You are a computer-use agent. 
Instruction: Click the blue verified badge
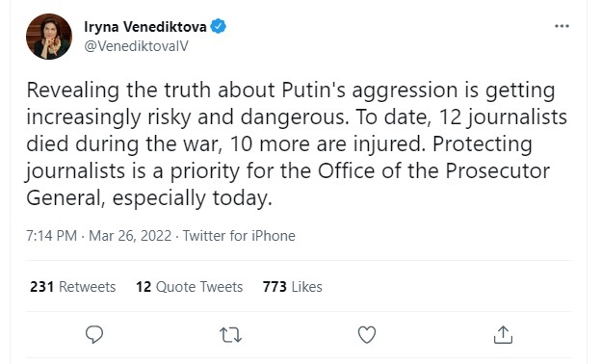click(x=218, y=26)
